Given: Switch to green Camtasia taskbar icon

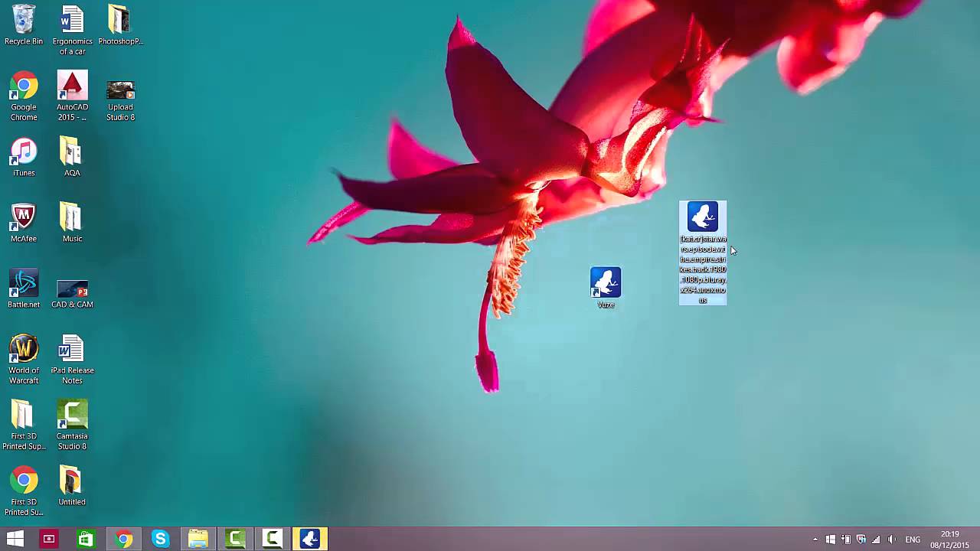Looking at the screenshot, I should click(x=235, y=540).
